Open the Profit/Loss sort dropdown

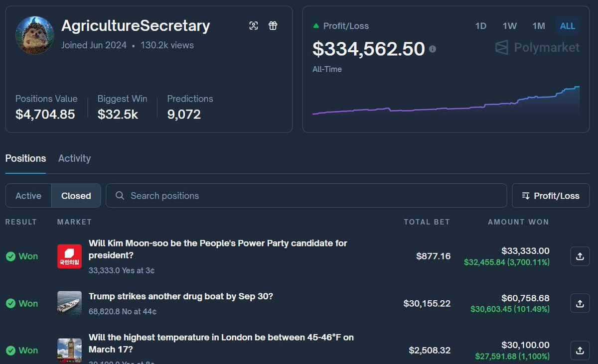click(x=551, y=196)
